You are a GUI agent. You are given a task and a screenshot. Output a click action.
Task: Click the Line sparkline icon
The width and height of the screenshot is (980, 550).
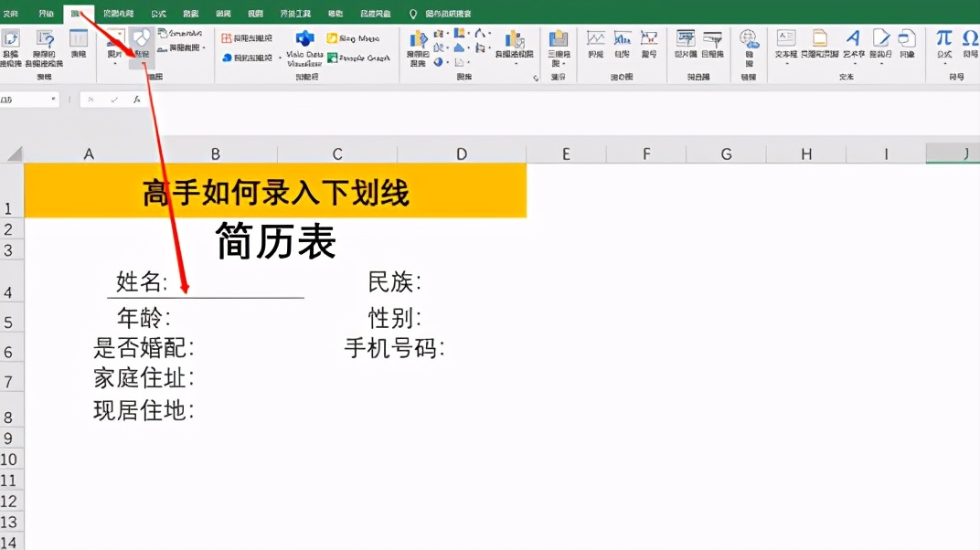594,38
